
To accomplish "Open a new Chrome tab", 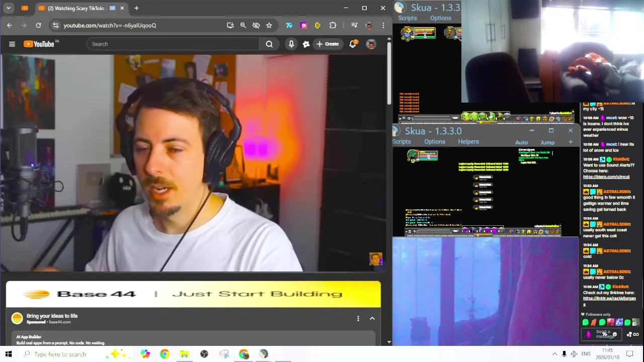I will (x=136, y=8).
